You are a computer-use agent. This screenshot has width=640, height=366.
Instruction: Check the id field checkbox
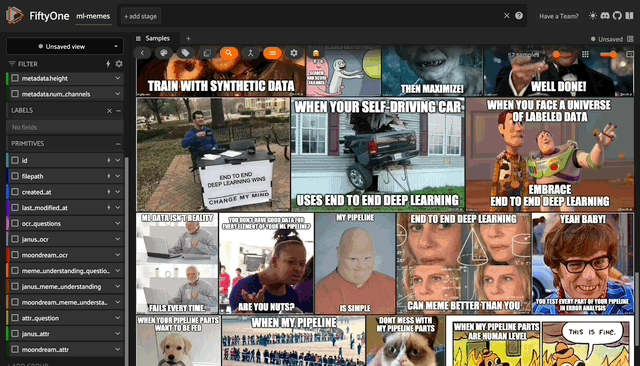click(x=15, y=160)
